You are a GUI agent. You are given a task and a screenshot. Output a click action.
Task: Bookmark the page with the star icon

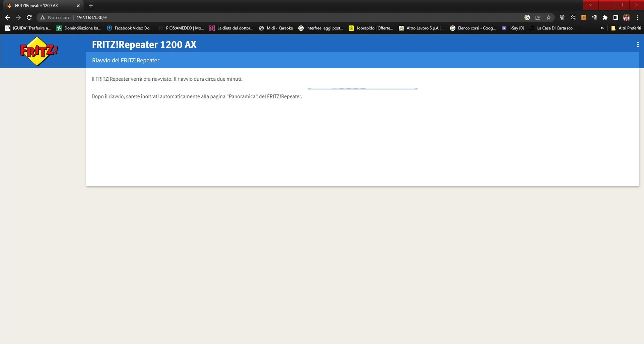click(548, 17)
